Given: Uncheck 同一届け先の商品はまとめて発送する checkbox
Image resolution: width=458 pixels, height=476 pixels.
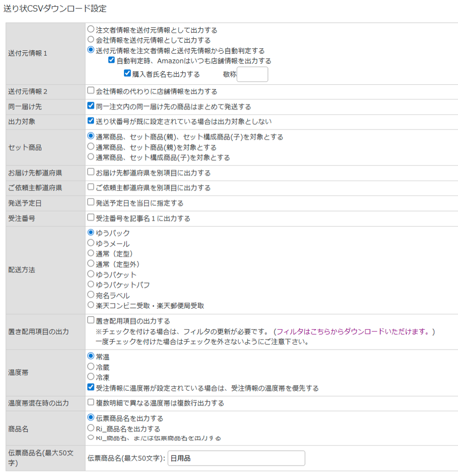Looking at the screenshot, I should 91,106.
